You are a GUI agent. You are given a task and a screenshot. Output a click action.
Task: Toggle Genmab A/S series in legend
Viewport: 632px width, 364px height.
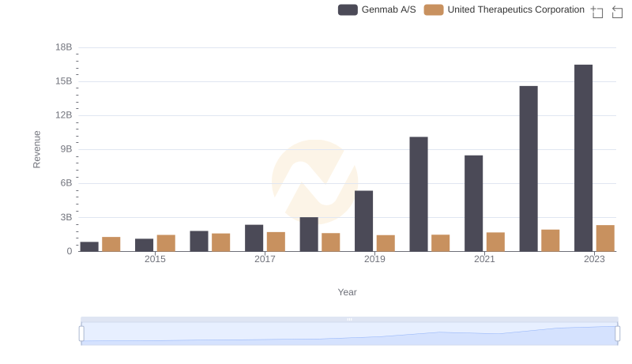(377, 9)
